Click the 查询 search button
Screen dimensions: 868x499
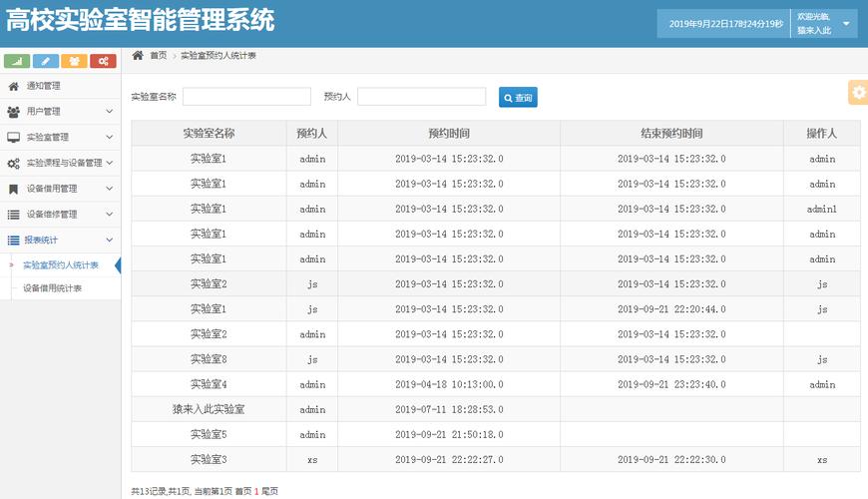pyautogui.click(x=518, y=98)
